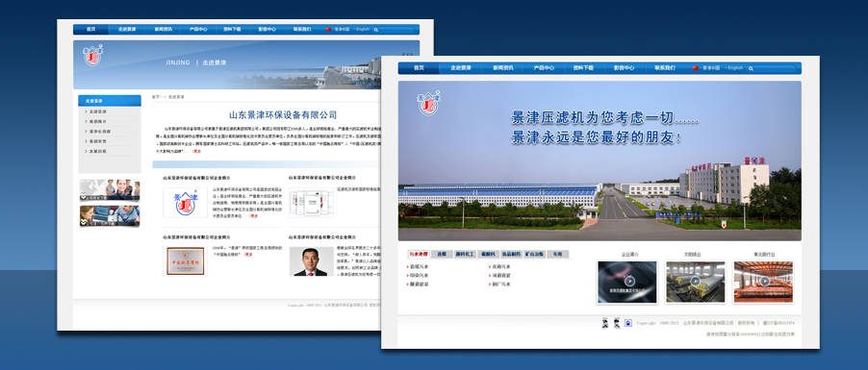Click the search input field in right navbar
868x370 pixels.
(775, 68)
